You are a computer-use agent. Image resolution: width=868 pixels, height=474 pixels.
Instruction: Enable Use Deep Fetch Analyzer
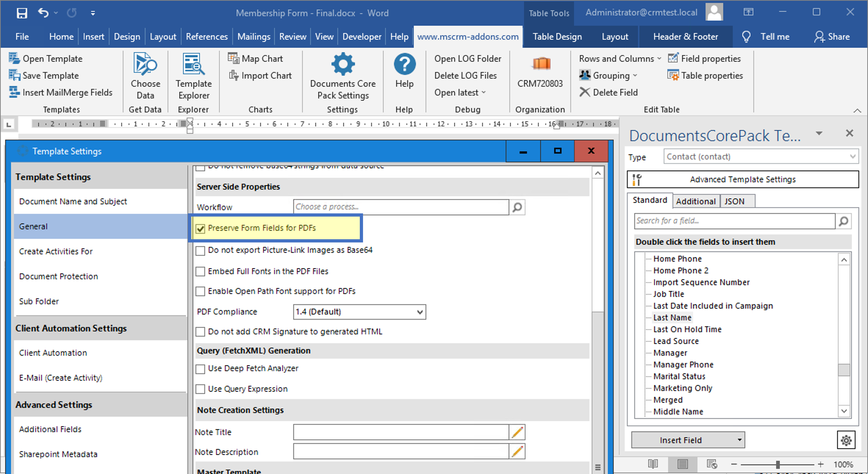(x=201, y=369)
